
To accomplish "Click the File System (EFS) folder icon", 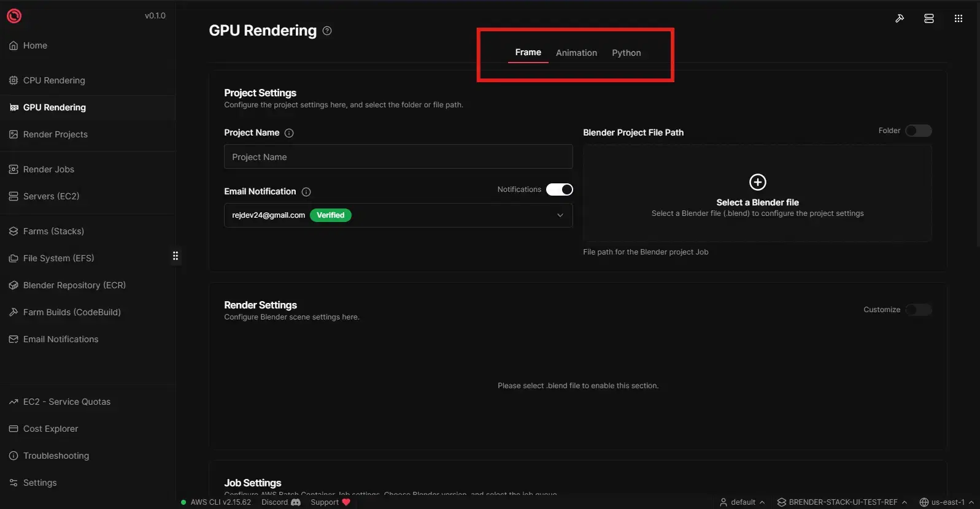I will pyautogui.click(x=14, y=258).
